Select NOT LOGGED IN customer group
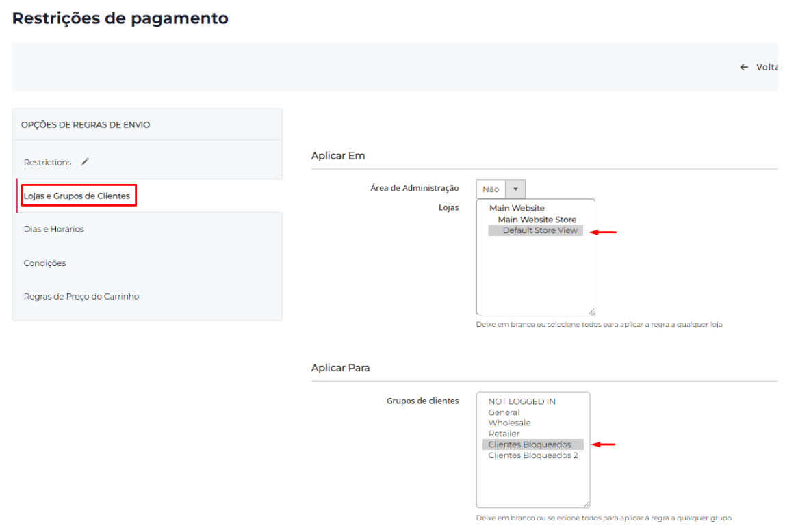This screenshot has height=532, width=785. 522,401
